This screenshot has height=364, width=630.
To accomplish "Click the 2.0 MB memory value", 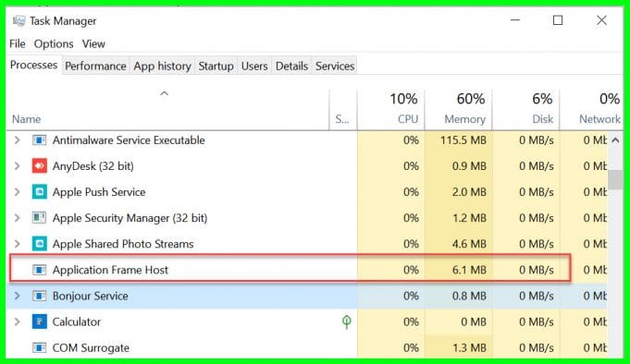I will click(469, 192).
